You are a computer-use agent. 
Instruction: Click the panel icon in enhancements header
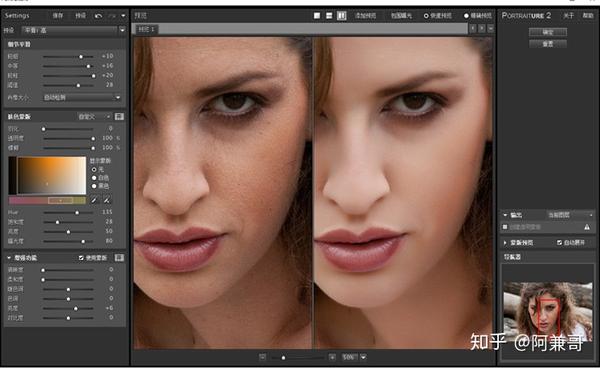click(x=119, y=258)
